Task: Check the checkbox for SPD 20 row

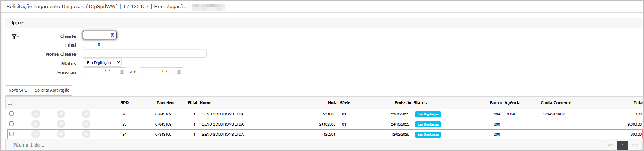Action: (x=12, y=114)
